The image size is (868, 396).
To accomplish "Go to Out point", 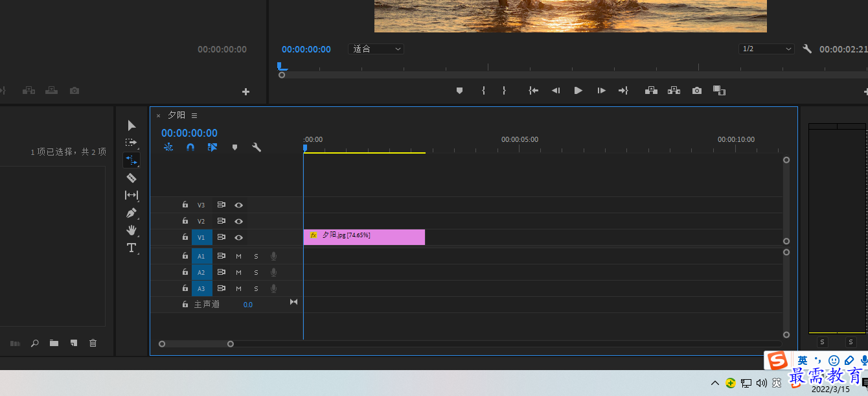I will (x=623, y=91).
